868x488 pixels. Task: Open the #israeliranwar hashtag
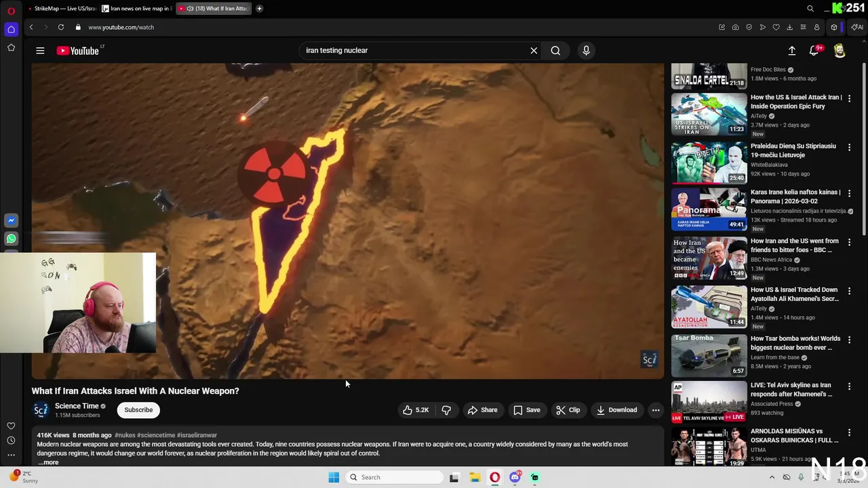click(x=197, y=435)
